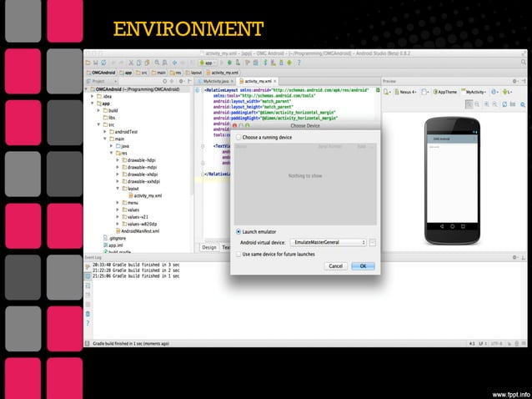Click the Cancel button
Screen dimensions: 532x399
(336, 265)
